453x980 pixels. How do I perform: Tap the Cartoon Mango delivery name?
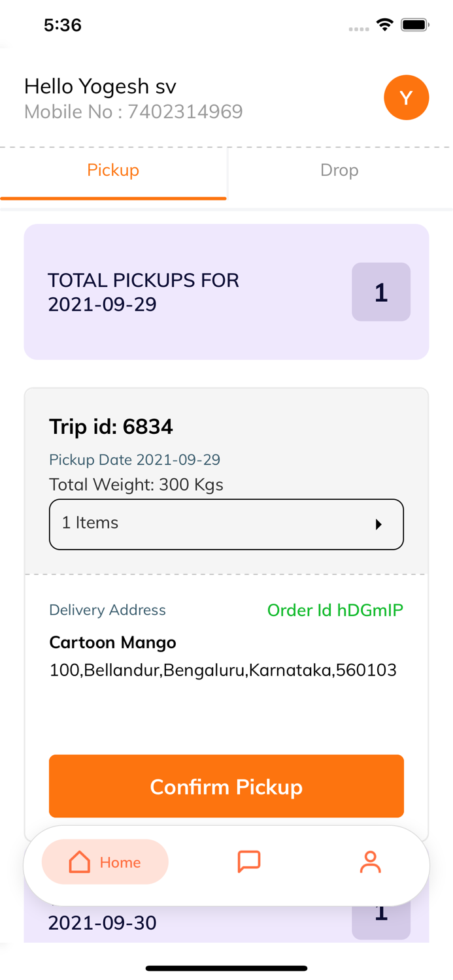112,643
